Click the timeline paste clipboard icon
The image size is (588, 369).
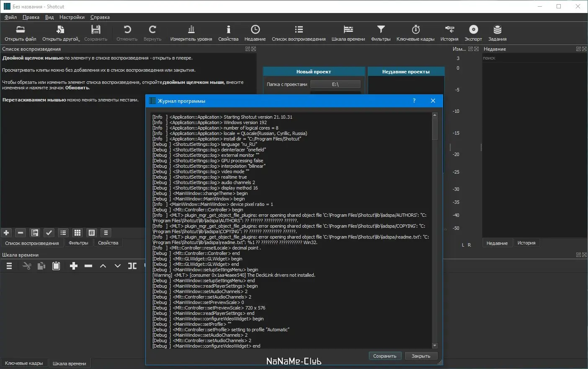click(x=56, y=266)
